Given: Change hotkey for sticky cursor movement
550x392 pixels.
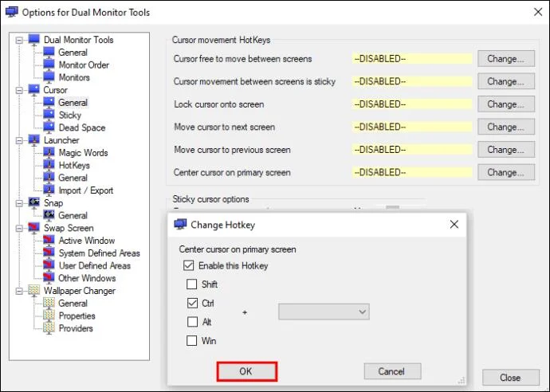Looking at the screenshot, I should pyautogui.click(x=506, y=81).
